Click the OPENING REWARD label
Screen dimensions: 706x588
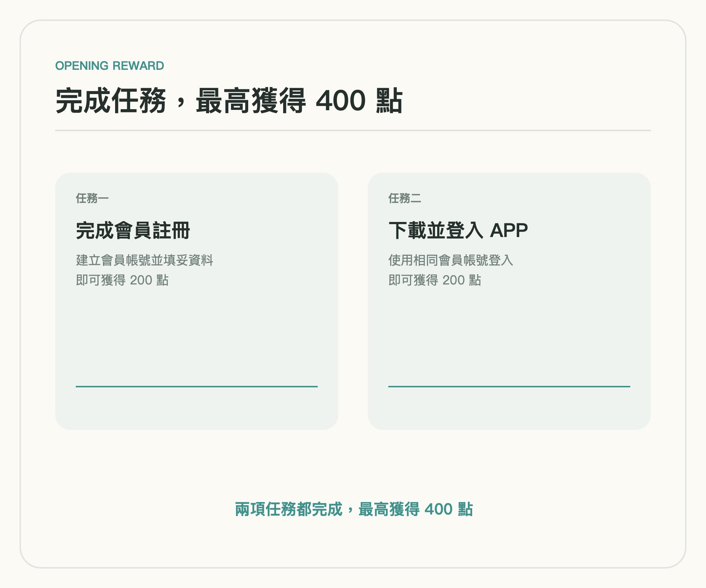tap(110, 66)
